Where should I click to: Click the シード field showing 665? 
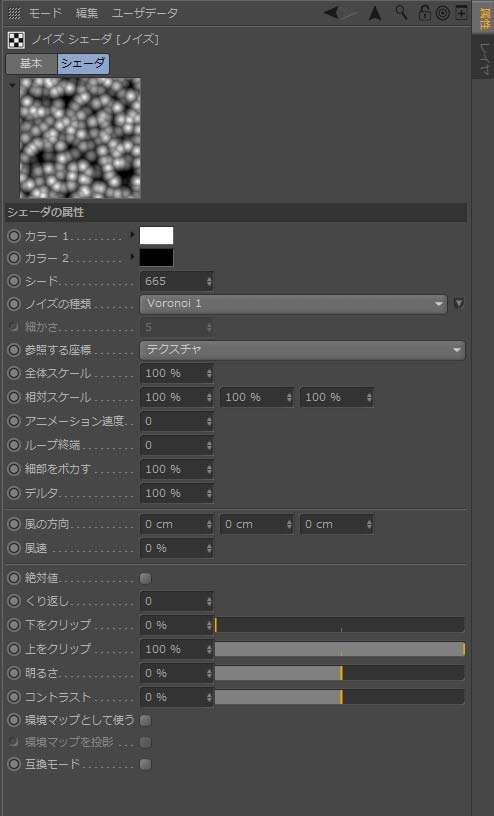(176, 282)
